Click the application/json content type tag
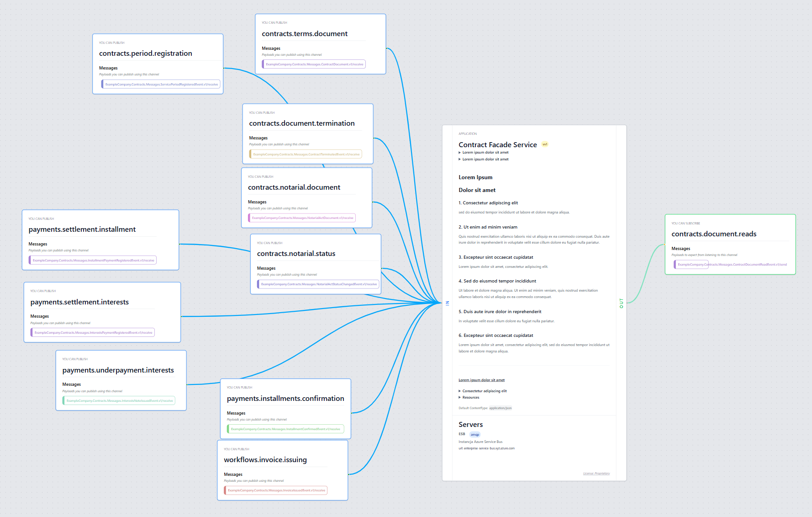Image resolution: width=812 pixels, height=517 pixels. click(500, 408)
